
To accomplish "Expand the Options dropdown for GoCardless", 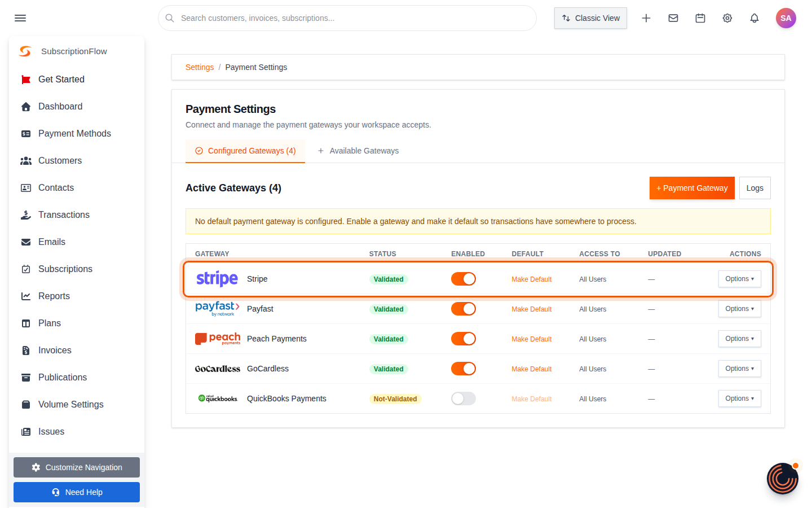I will point(740,369).
